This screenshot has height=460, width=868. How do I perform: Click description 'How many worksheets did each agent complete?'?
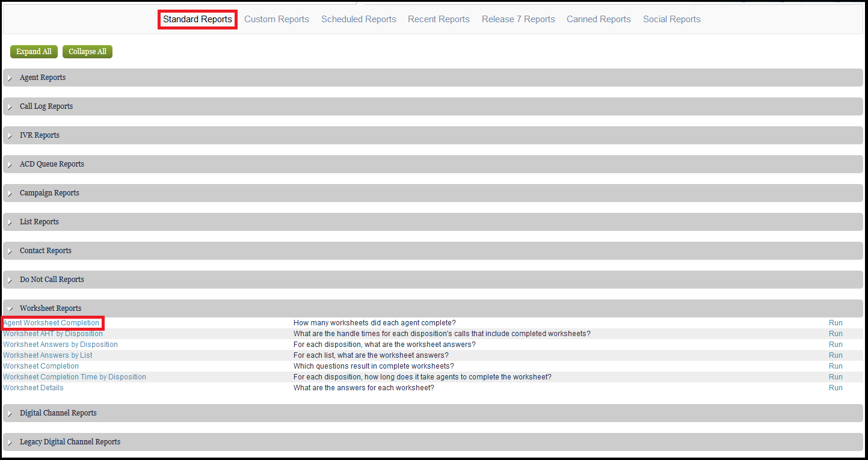375,323
